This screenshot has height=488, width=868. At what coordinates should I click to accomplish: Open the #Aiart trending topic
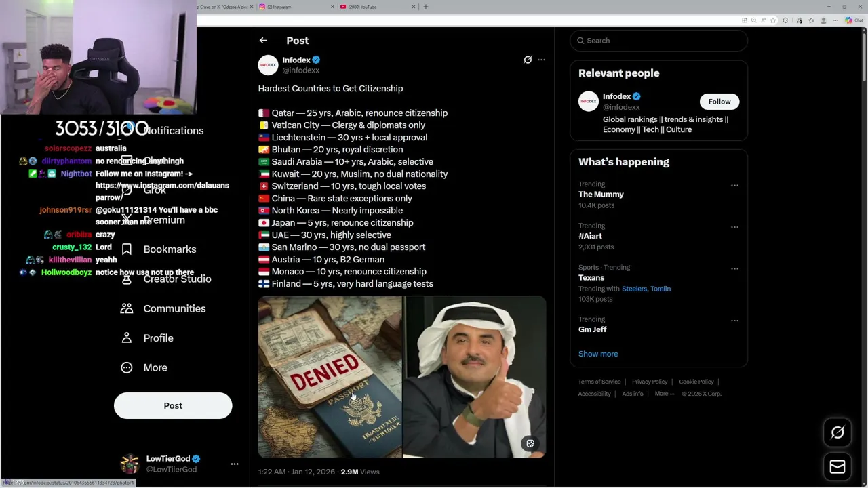click(590, 236)
